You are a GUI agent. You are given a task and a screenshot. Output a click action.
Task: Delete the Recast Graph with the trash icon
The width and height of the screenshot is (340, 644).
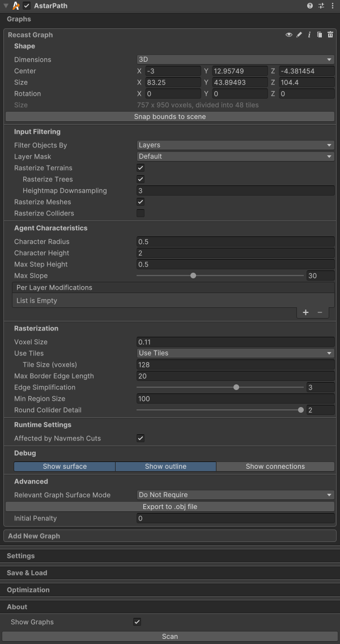coord(330,35)
